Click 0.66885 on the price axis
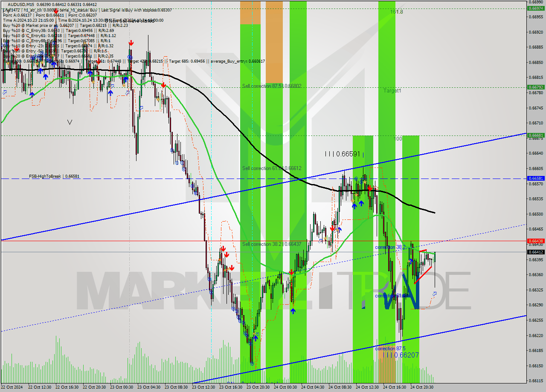The height and width of the screenshot is (392, 546). coord(535,47)
